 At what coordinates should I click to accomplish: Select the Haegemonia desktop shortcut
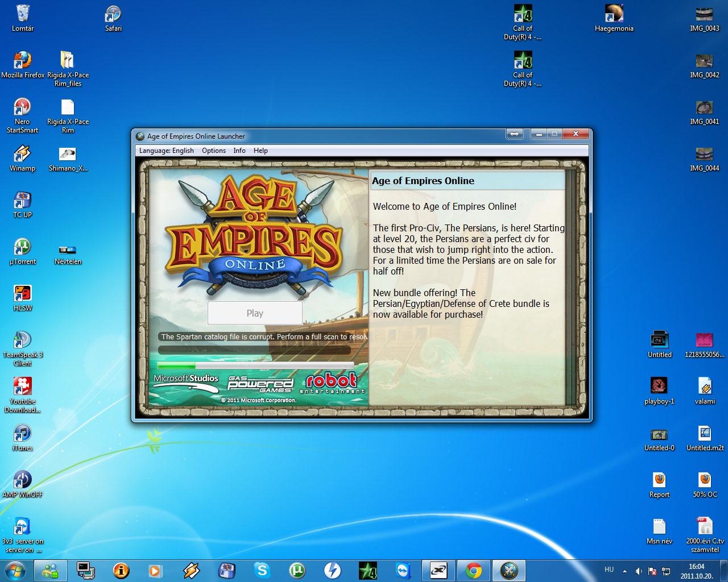click(614, 18)
